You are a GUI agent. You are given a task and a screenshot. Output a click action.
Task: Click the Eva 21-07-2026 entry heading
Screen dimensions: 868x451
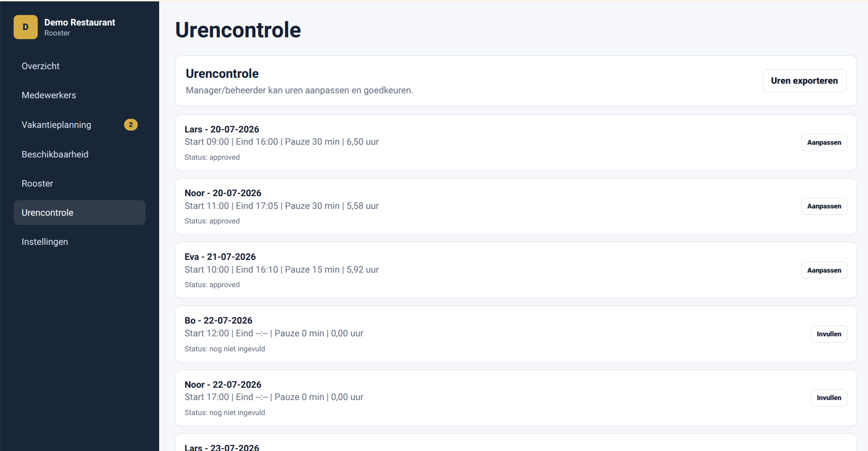[220, 257]
